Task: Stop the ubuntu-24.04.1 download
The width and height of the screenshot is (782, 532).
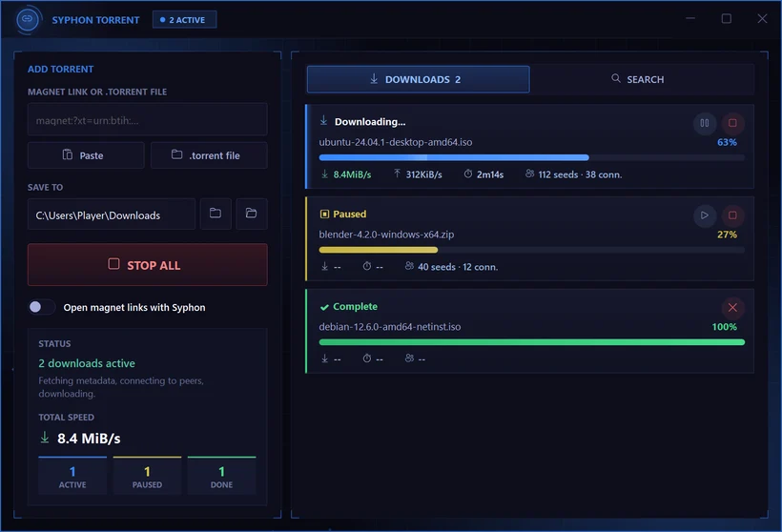Action: pos(732,123)
